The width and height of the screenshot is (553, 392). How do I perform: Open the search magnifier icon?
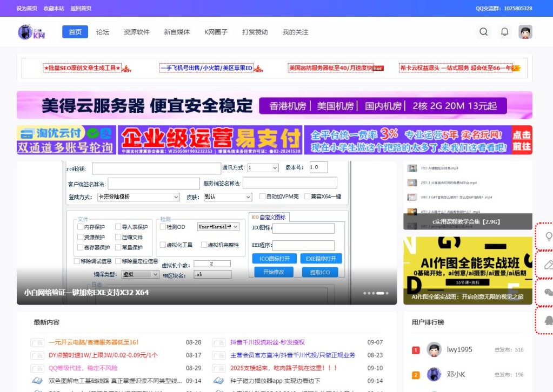point(483,32)
